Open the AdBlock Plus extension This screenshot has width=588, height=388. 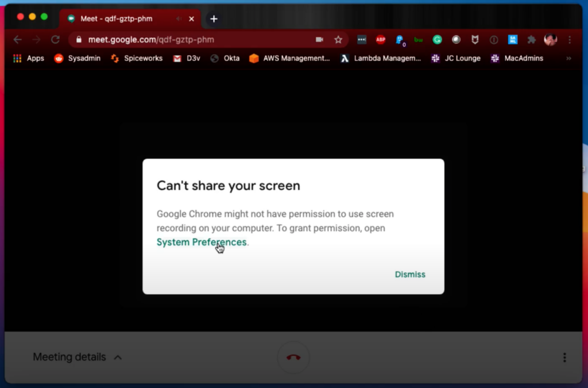coord(380,40)
